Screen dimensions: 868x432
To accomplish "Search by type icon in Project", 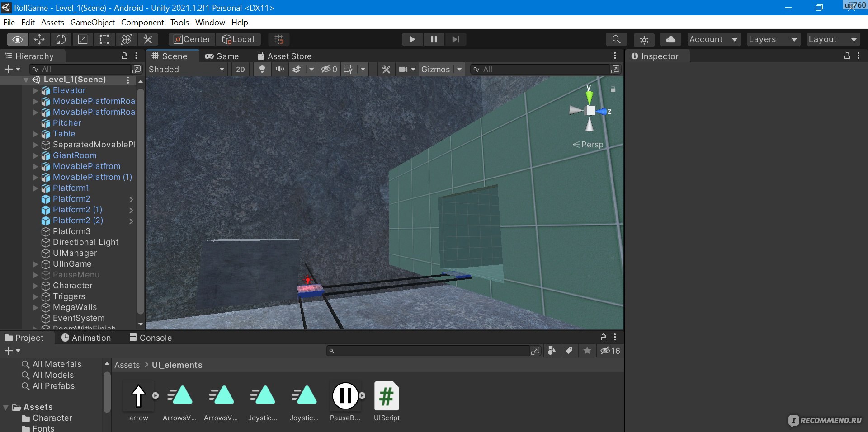I will point(552,351).
